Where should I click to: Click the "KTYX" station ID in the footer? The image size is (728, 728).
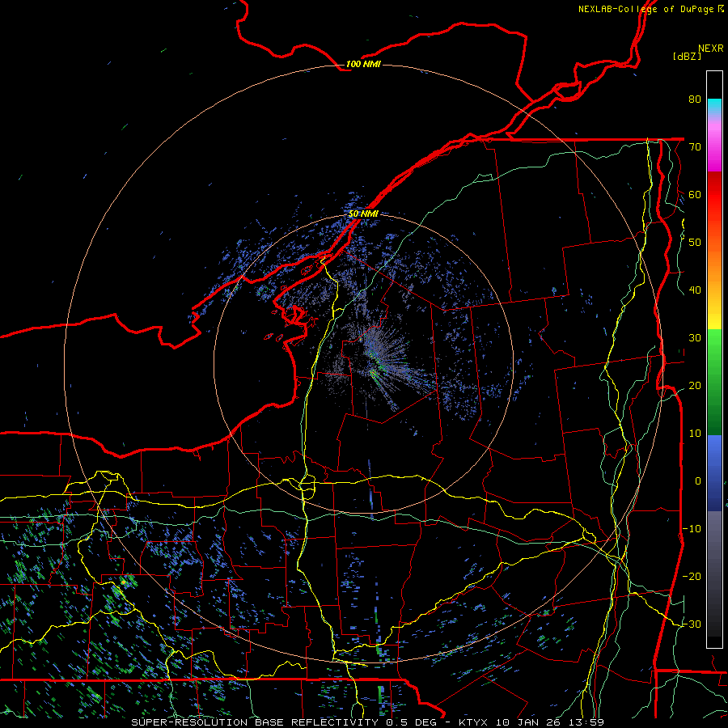click(x=472, y=722)
